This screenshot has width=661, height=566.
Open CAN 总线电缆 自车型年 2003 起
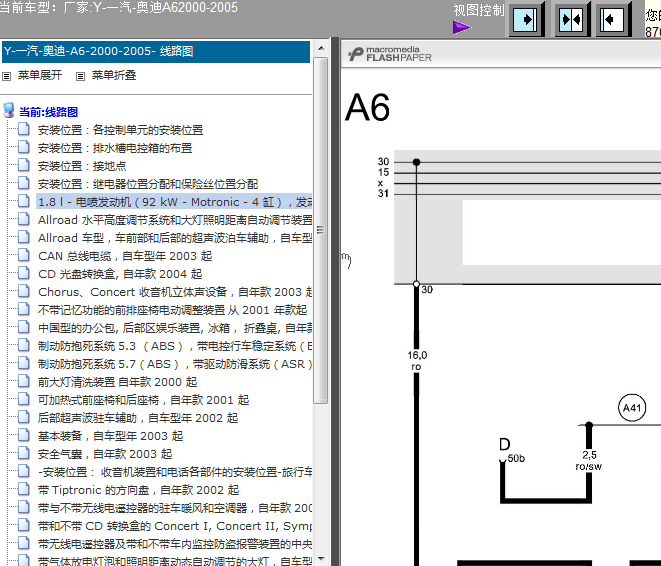[125, 256]
